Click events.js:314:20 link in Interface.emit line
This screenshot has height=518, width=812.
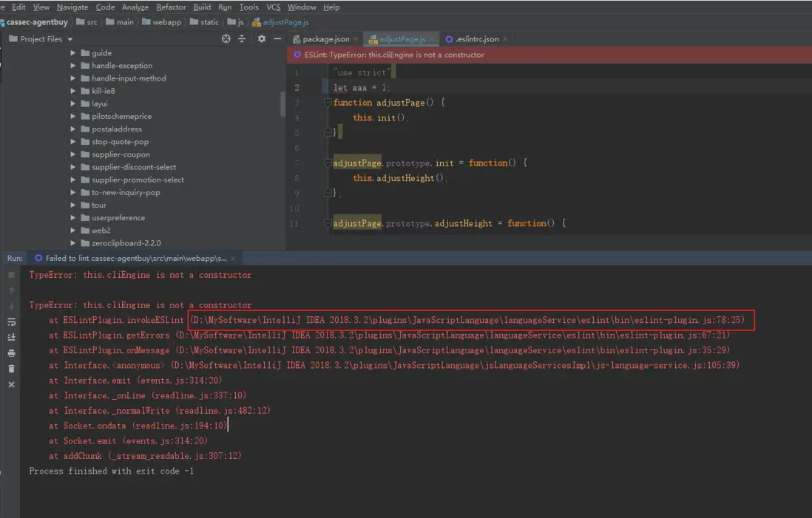(177, 381)
